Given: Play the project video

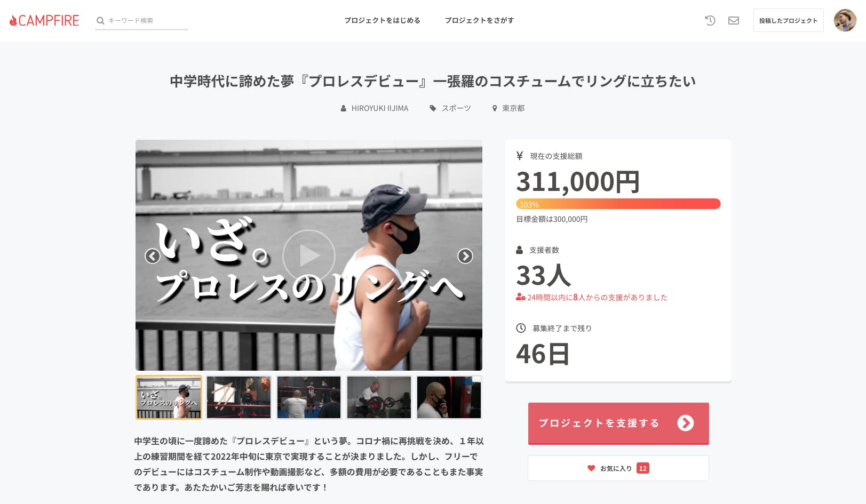Looking at the screenshot, I should (x=309, y=255).
